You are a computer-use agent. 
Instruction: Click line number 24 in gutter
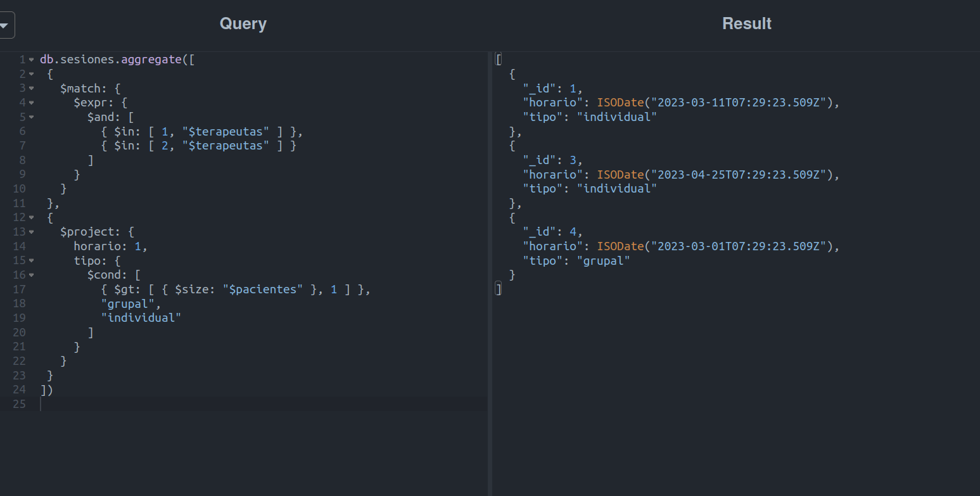[x=19, y=389]
